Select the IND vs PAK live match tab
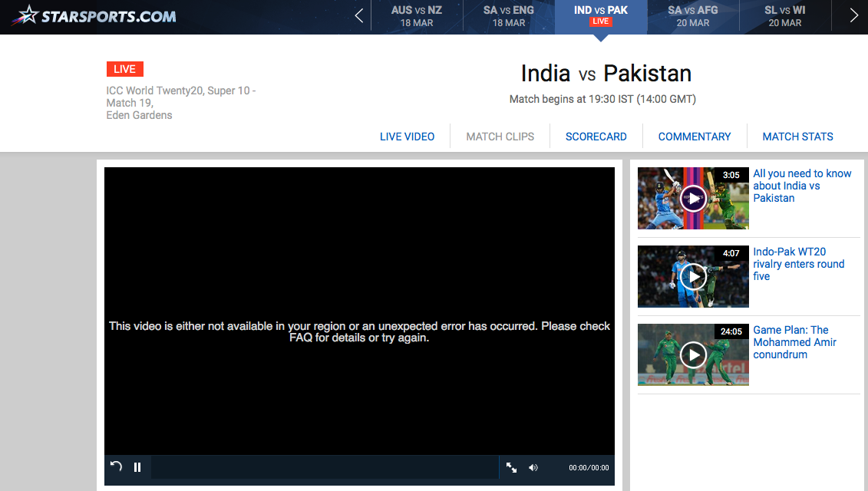This screenshot has width=868, height=491. point(601,17)
